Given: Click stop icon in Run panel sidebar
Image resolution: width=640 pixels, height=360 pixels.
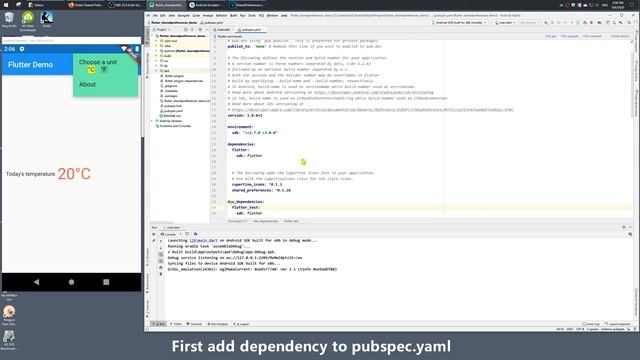Looking at the screenshot, I should point(154,234).
